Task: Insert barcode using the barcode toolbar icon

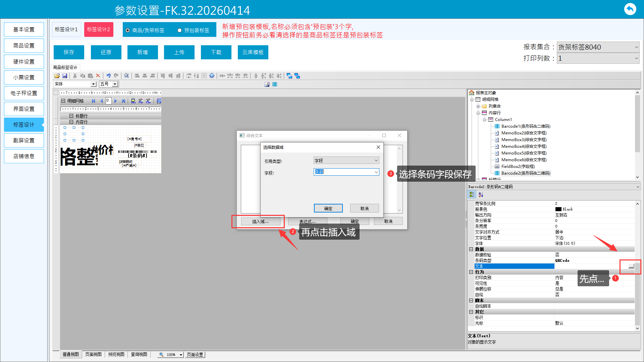Action: pos(275,84)
